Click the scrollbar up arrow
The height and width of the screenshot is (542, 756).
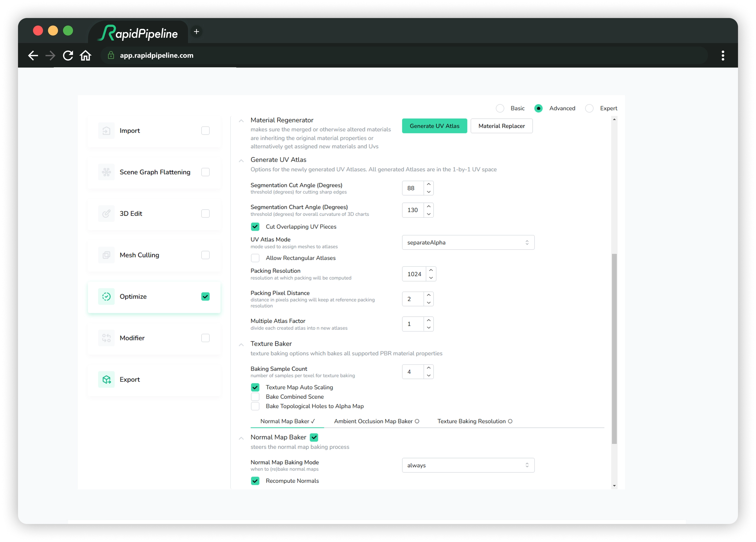(x=614, y=119)
